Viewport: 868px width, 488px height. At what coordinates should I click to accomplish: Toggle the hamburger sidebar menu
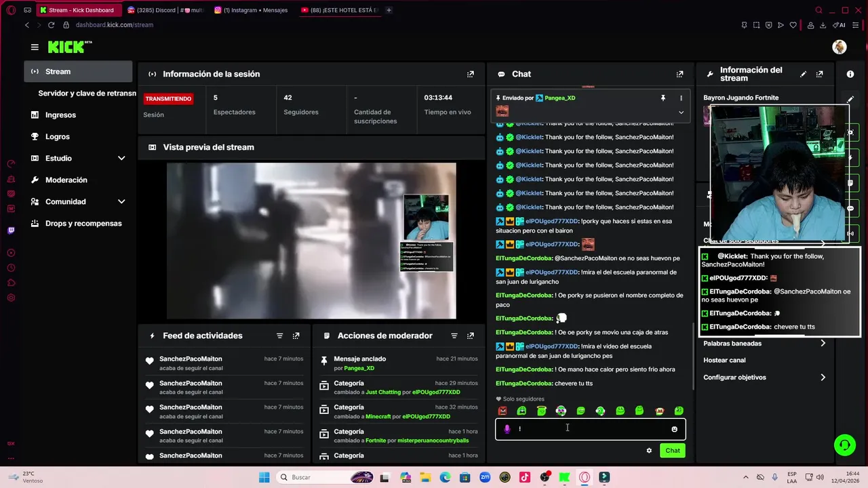tap(35, 47)
